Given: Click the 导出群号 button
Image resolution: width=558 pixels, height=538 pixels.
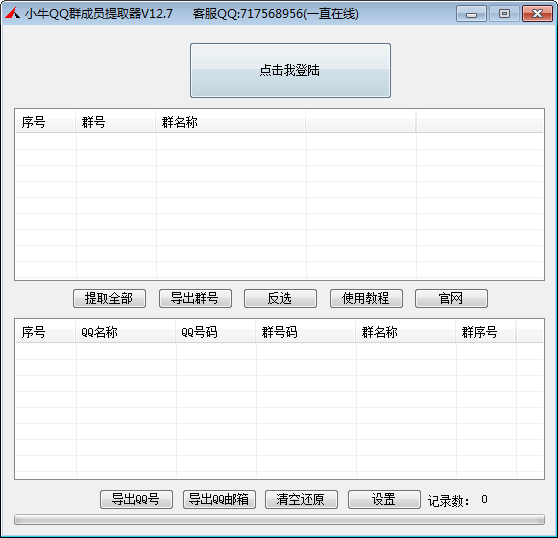Looking at the screenshot, I should [195, 298].
